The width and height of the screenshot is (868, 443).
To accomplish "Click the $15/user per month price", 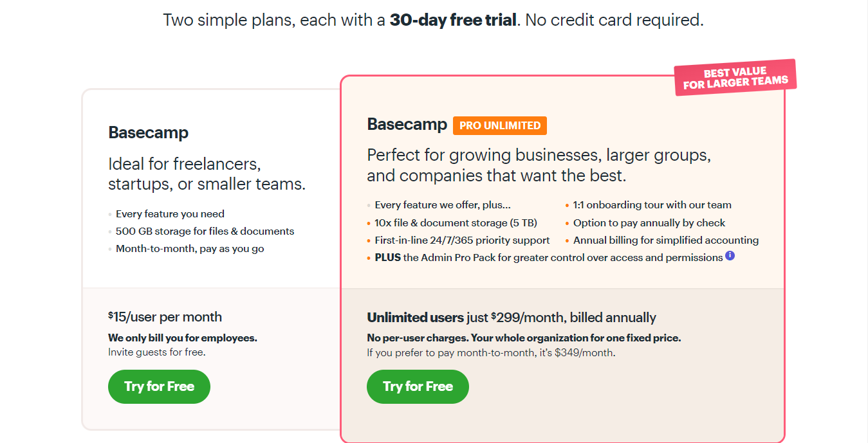I will pyautogui.click(x=165, y=317).
